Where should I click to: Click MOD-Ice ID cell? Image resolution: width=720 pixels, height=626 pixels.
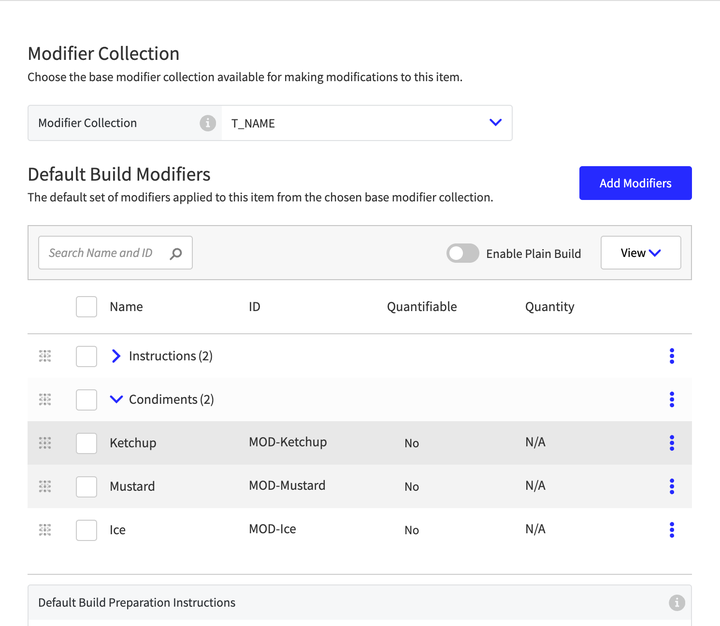pos(272,529)
